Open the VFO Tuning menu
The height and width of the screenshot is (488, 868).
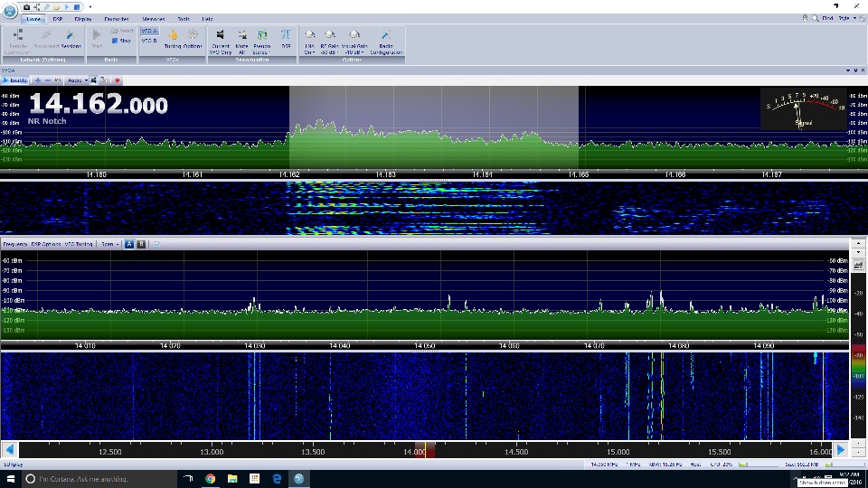click(x=79, y=244)
